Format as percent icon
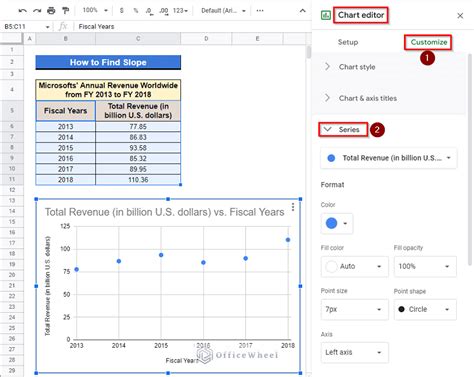474x377 pixels. point(136,11)
